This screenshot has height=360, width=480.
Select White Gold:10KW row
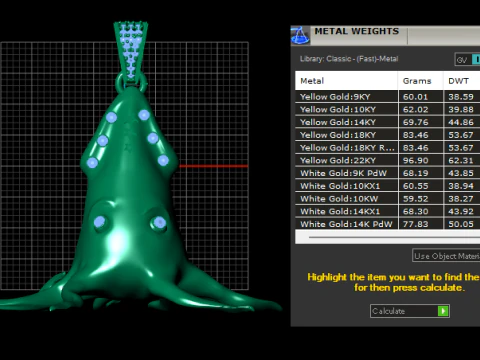pos(388,199)
